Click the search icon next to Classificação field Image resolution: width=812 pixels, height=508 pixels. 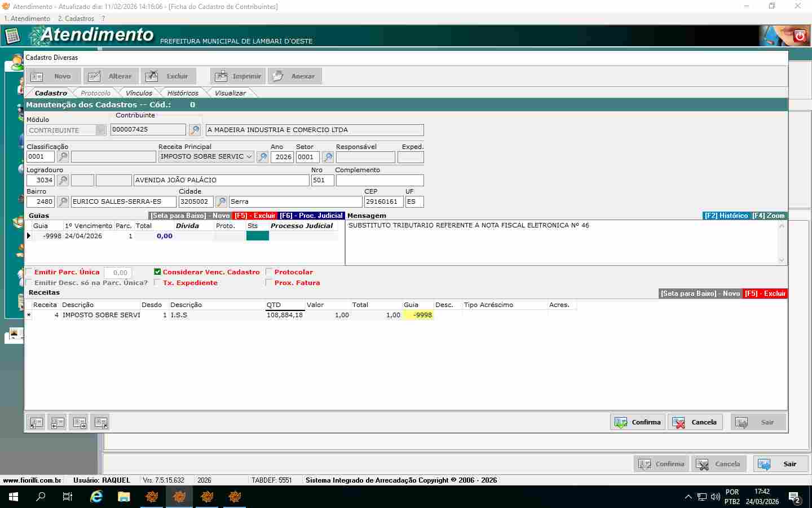pos(63,157)
